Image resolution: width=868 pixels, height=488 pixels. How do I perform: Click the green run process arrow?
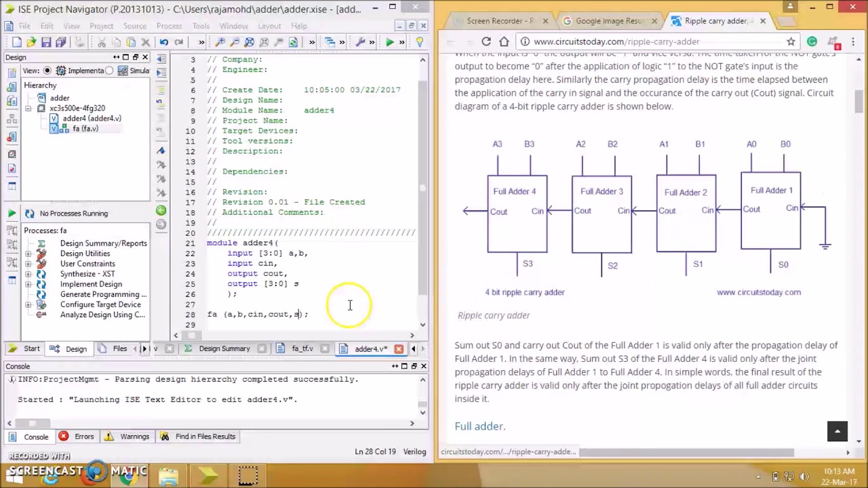[x=12, y=213]
